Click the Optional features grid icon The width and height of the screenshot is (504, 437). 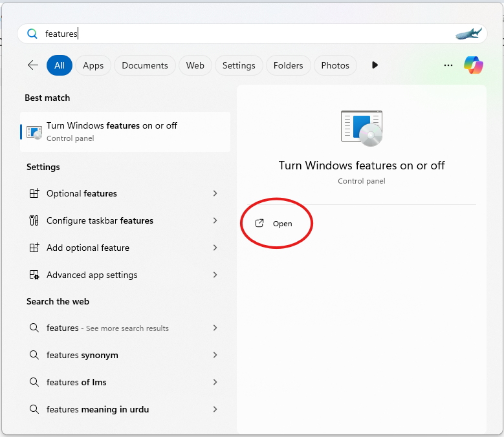[34, 193]
